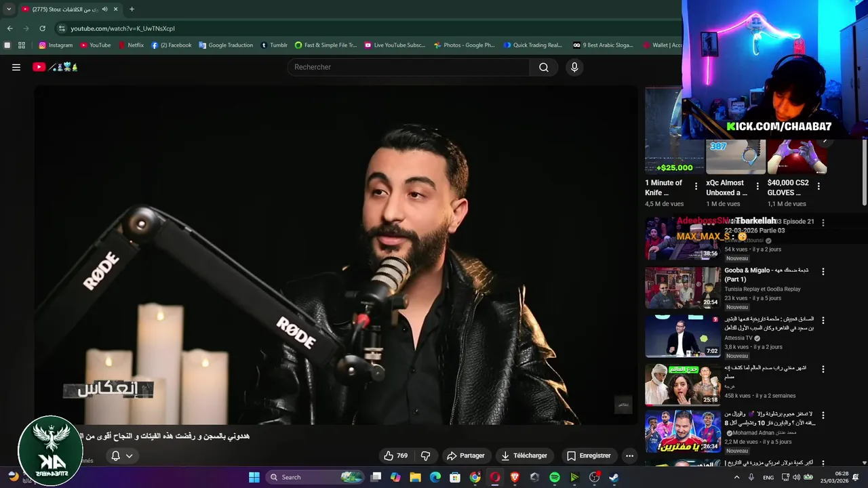Play the Attessia TV 7:02 thumbnail
This screenshot has width=868, height=488.
(x=683, y=336)
